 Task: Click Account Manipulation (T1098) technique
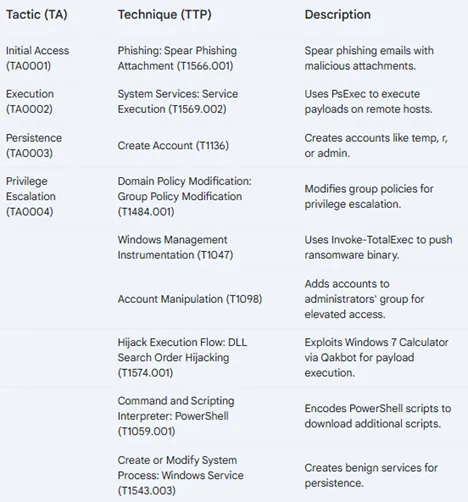(190, 299)
